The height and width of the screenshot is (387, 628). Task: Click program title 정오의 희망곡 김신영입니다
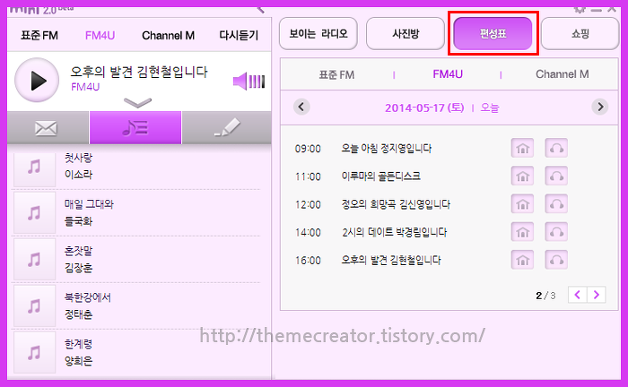click(x=396, y=204)
